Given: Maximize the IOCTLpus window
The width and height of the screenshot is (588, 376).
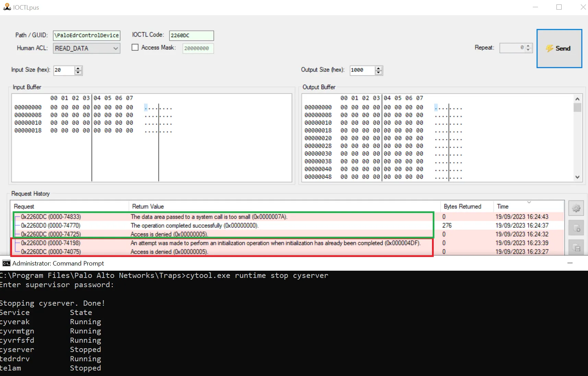Looking at the screenshot, I should point(559,7).
